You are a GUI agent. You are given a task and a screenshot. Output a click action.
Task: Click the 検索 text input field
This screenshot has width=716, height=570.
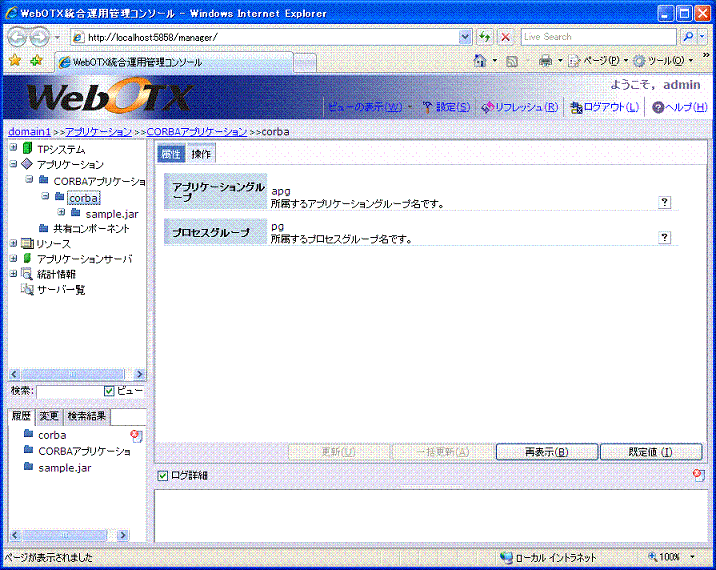[x=69, y=391]
